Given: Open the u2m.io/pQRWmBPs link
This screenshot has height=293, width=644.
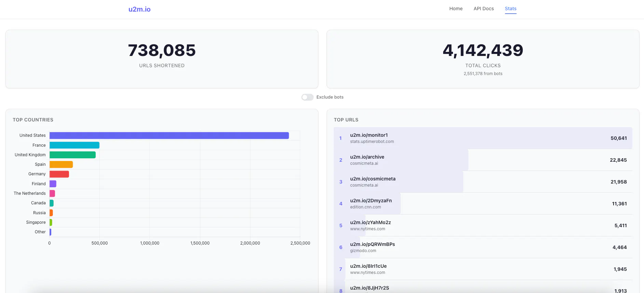Looking at the screenshot, I should [x=372, y=244].
